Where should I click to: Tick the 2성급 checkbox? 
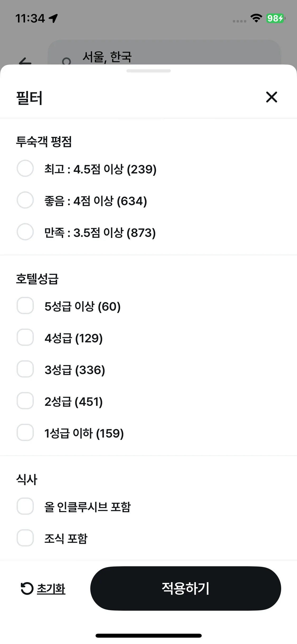pos(25,401)
